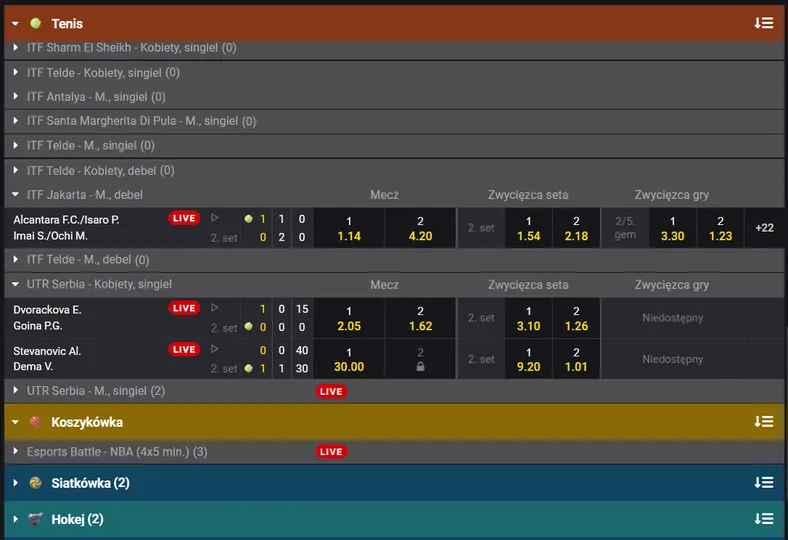
Task: Click the locked odds cell in Stevanovic match
Action: [x=420, y=359]
